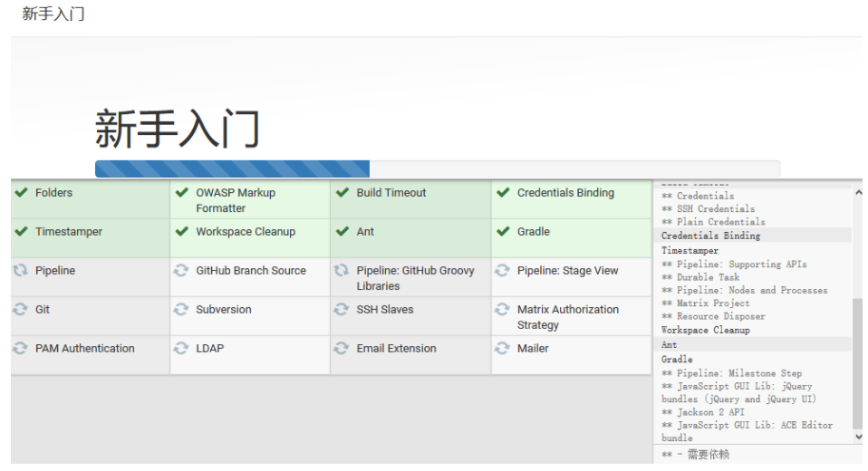Click the 'Timestamper' line in install log

(x=690, y=250)
